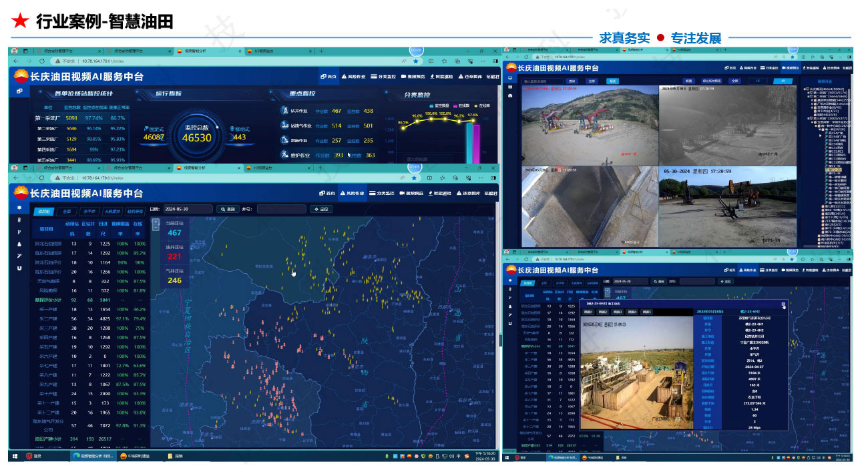This screenshot has height=474, width=868.
Task: Click the 钻井作业 drilling rig icon in 重点监控
Action: tap(285, 111)
